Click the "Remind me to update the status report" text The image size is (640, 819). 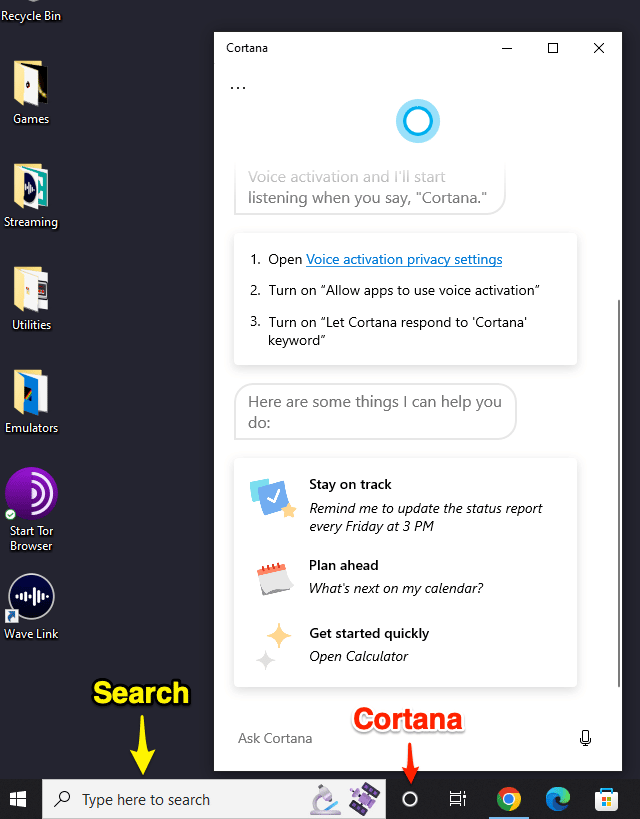(425, 517)
